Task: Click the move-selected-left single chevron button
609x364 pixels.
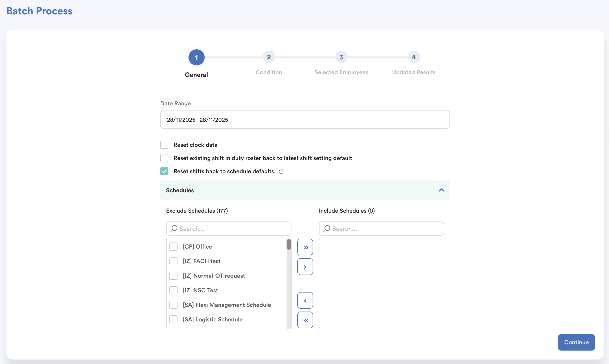Action: coord(305,301)
